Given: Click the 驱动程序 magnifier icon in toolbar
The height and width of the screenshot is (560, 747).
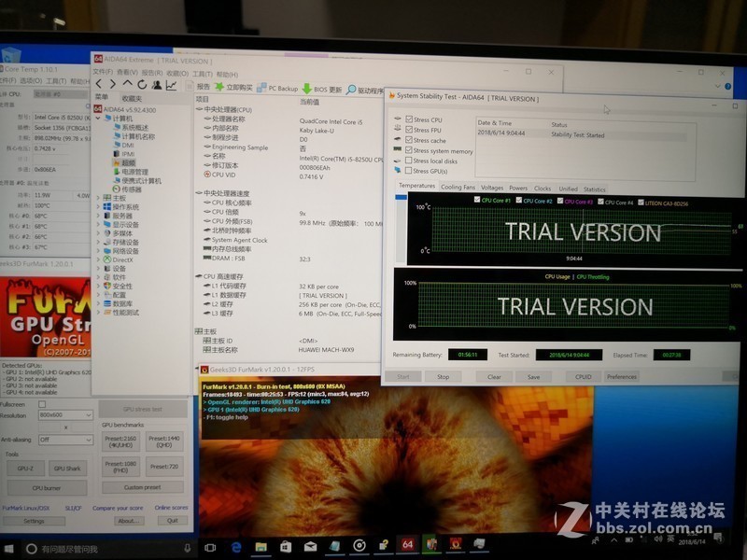Looking at the screenshot, I should pos(351,90).
